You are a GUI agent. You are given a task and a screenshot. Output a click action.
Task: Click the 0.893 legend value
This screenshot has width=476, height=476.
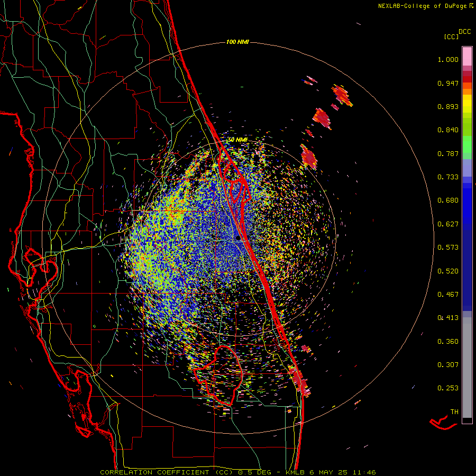(448, 106)
